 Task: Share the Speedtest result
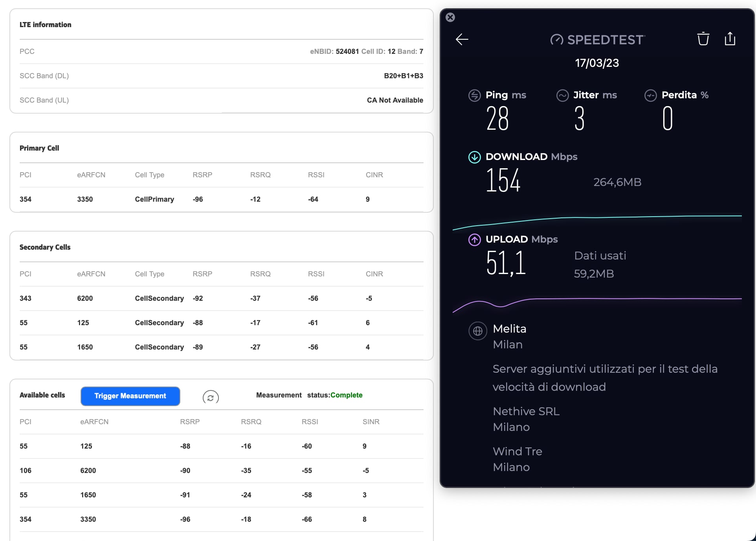click(x=730, y=39)
